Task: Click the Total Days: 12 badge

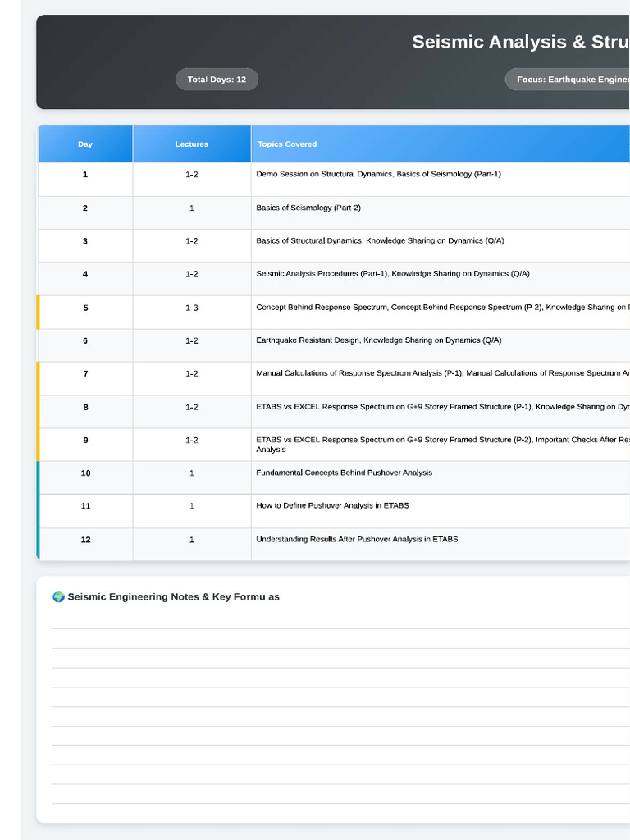Action: (x=217, y=80)
